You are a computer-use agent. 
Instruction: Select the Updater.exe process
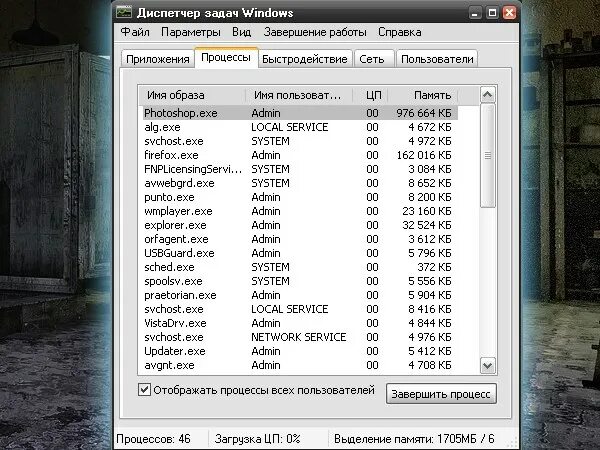[300, 351]
